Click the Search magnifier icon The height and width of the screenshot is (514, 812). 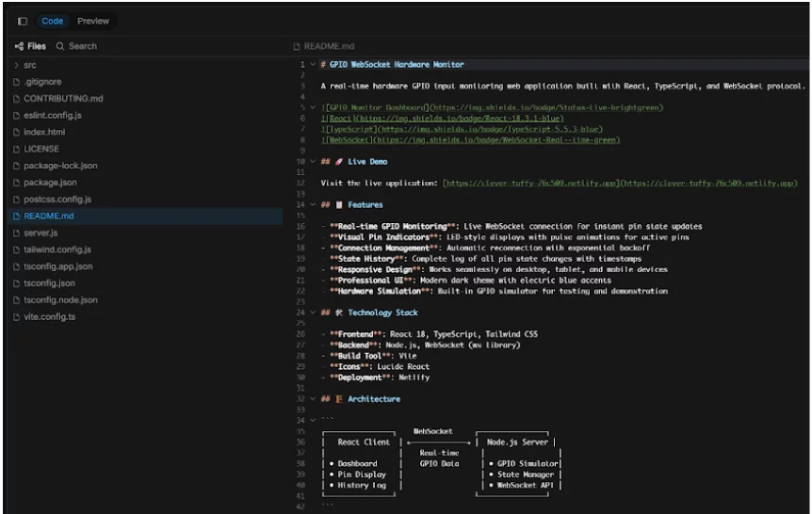click(60, 46)
